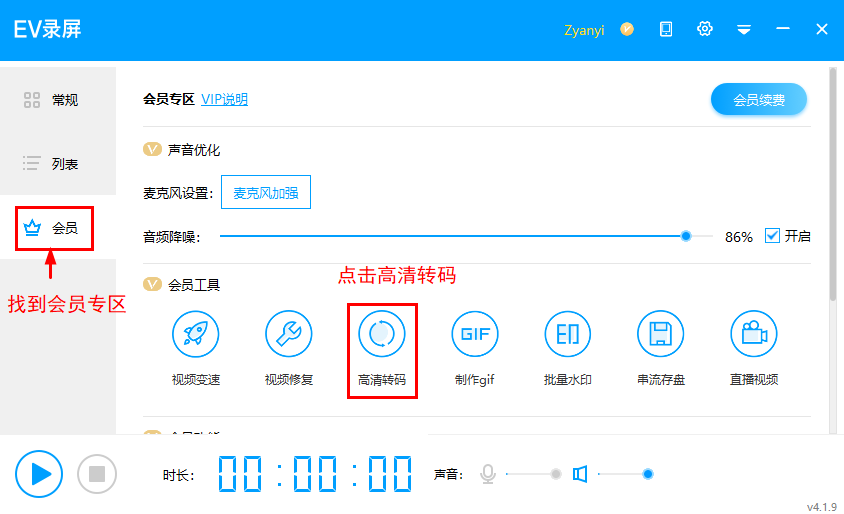The width and height of the screenshot is (844, 514).
Task: Click the audio noise reduction slider handle
Action: (686, 236)
